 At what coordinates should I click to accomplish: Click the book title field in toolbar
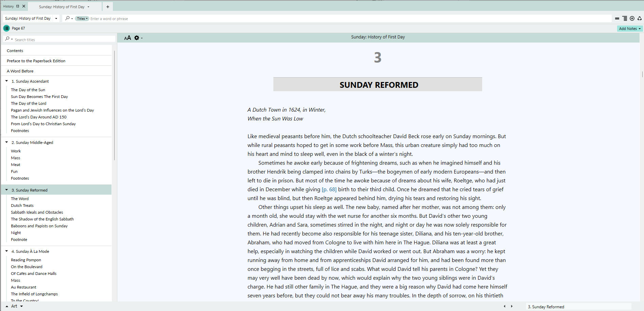28,18
